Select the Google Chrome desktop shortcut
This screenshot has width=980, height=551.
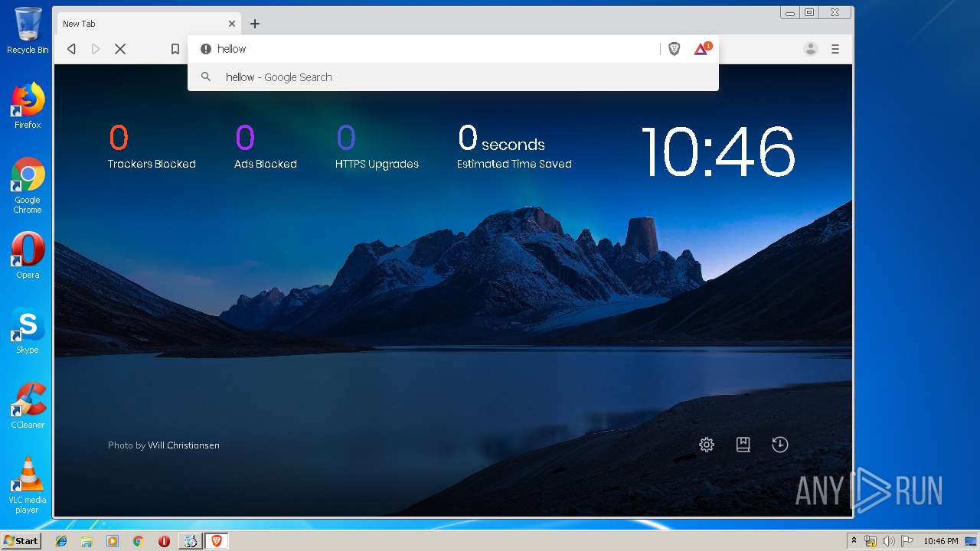28,185
